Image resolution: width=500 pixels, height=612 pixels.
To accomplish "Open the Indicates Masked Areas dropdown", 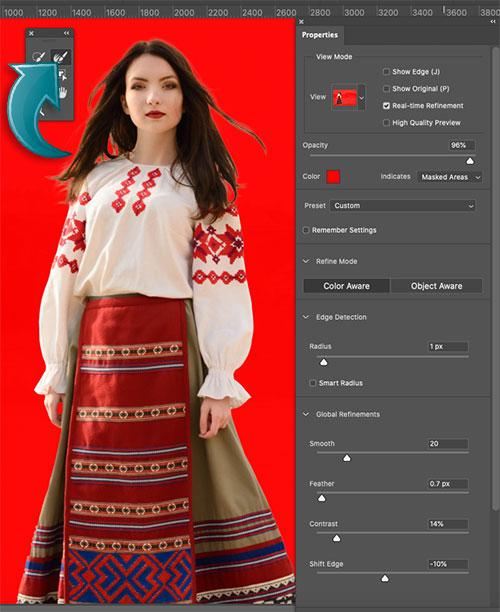I will click(x=449, y=177).
